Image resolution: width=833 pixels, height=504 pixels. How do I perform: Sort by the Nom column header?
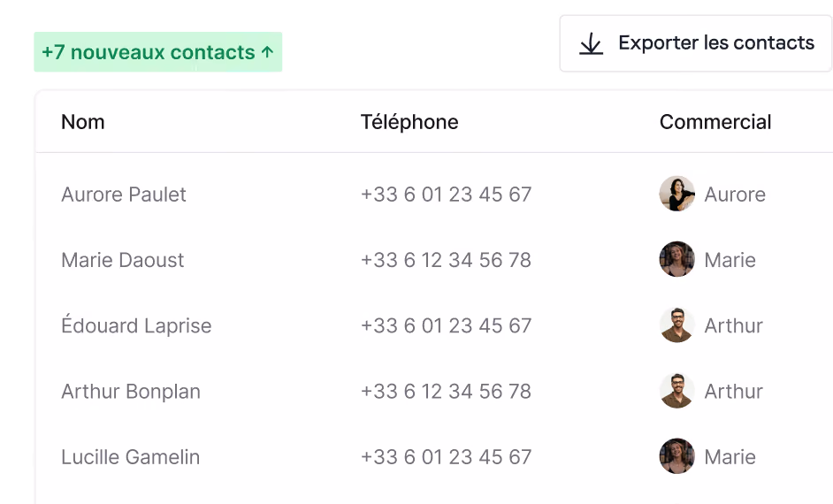click(x=83, y=122)
